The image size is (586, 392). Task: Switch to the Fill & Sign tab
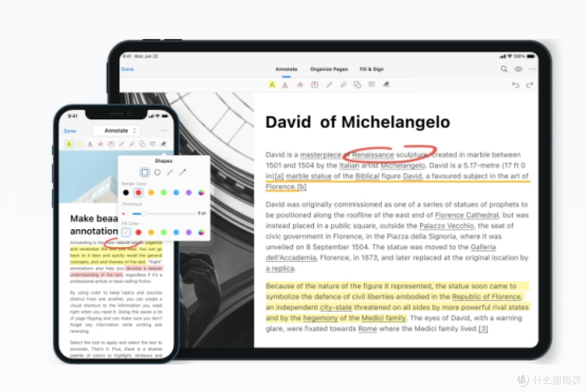point(372,69)
